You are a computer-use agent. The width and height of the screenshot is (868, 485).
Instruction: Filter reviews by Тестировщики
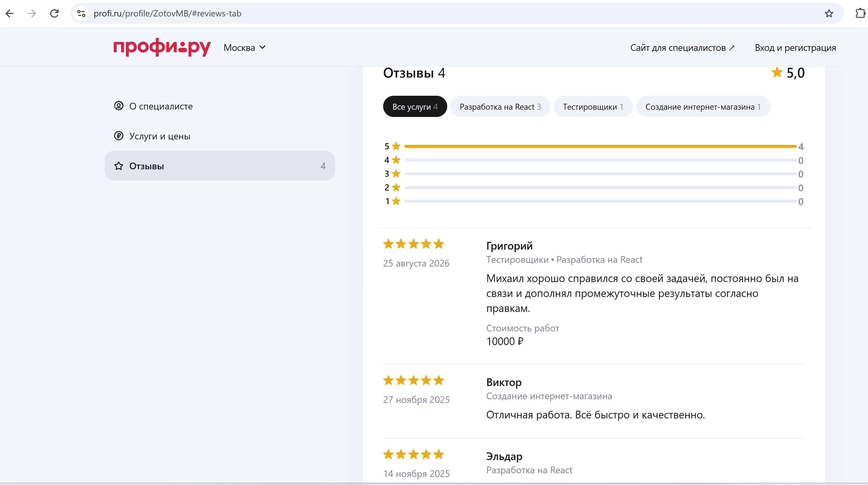pyautogui.click(x=593, y=106)
